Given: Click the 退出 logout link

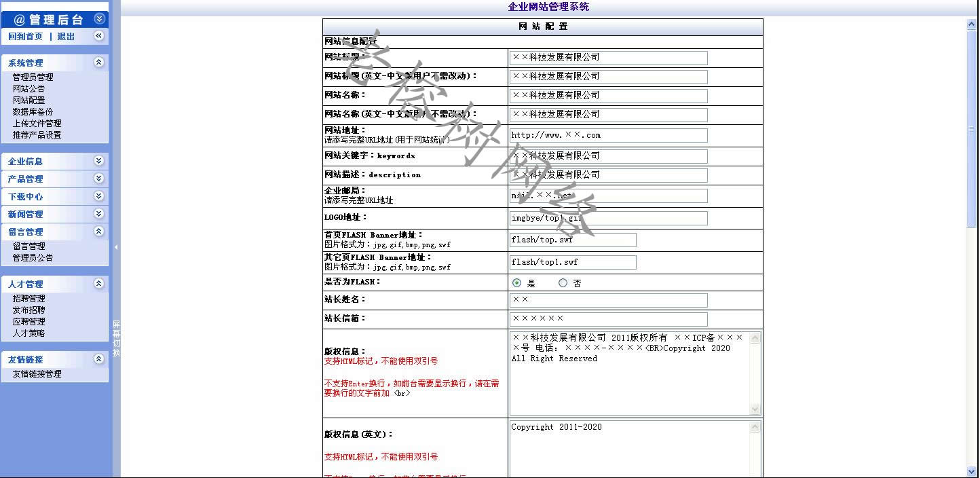Looking at the screenshot, I should pyautogui.click(x=66, y=37).
